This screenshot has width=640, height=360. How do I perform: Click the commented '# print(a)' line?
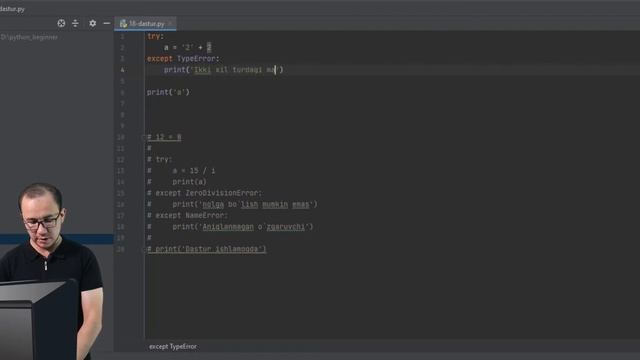177,182
